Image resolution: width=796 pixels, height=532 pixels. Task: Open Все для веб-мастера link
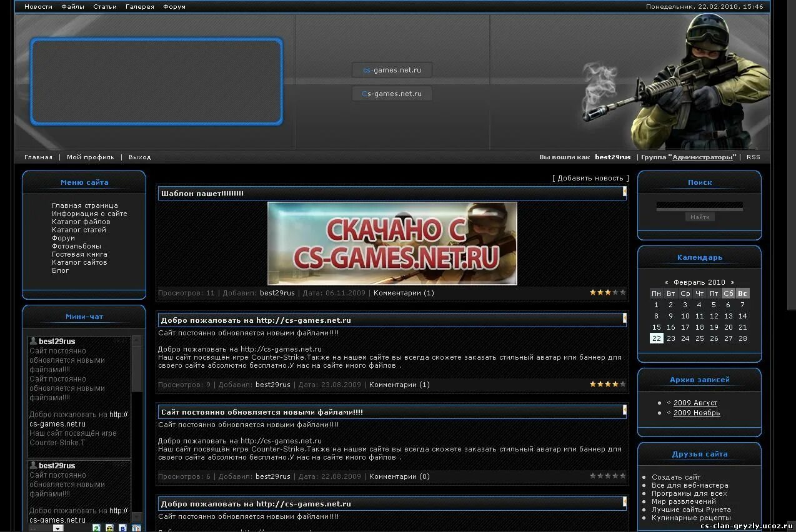tap(690, 485)
